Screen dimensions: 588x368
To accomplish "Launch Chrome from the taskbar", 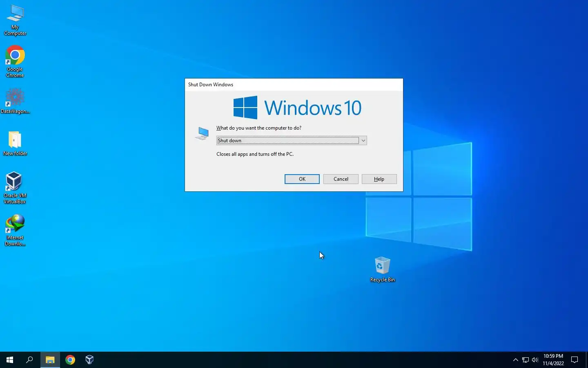I will pyautogui.click(x=70, y=360).
